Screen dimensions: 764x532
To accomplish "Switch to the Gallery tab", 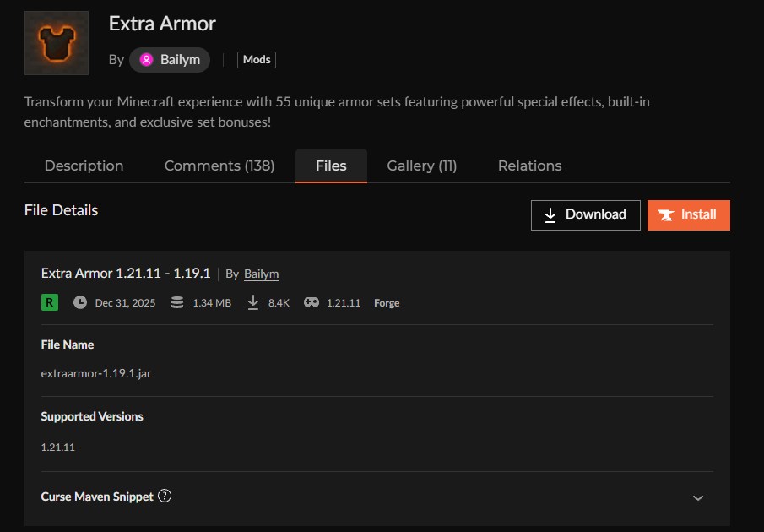I will (x=421, y=166).
